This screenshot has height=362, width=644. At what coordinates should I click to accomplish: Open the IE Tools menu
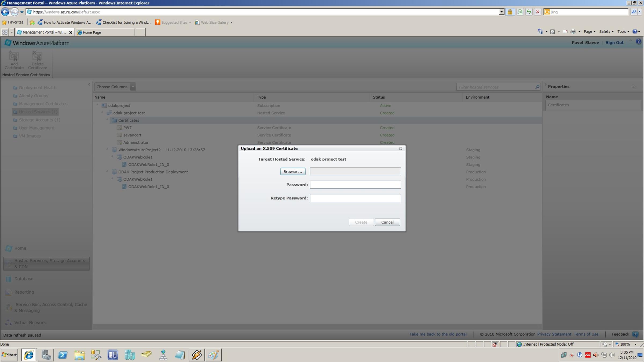coord(623,32)
